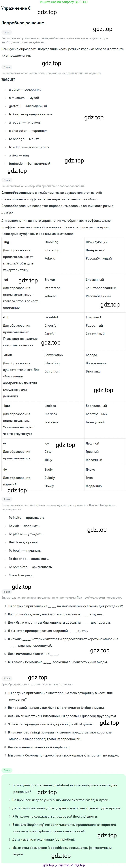Select the '1 шаг' step badge
Image resolution: width=128 pixels, height=868 pixels.
coord(6,32)
